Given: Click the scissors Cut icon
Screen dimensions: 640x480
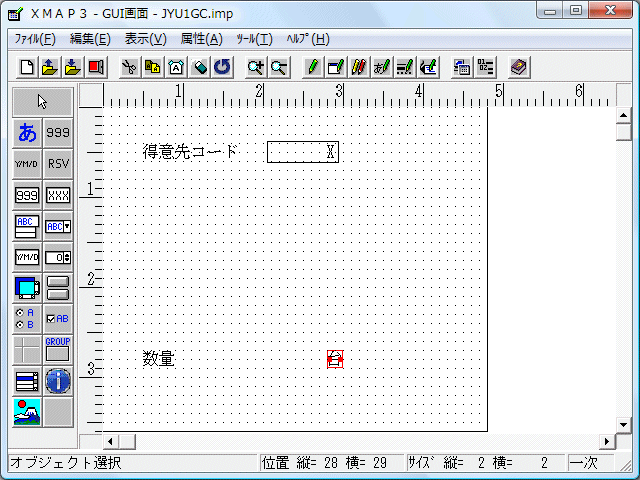Looking at the screenshot, I should coord(129,67).
